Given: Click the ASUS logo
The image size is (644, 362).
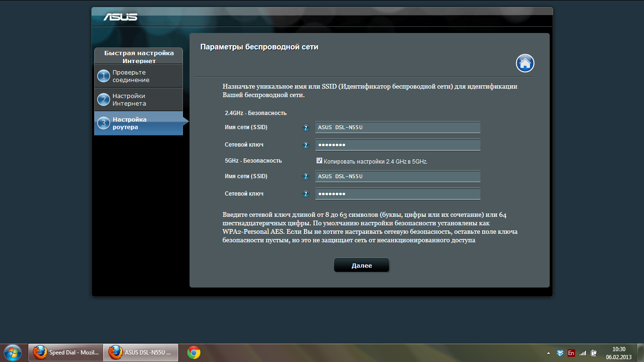Looking at the screenshot, I should click(121, 17).
